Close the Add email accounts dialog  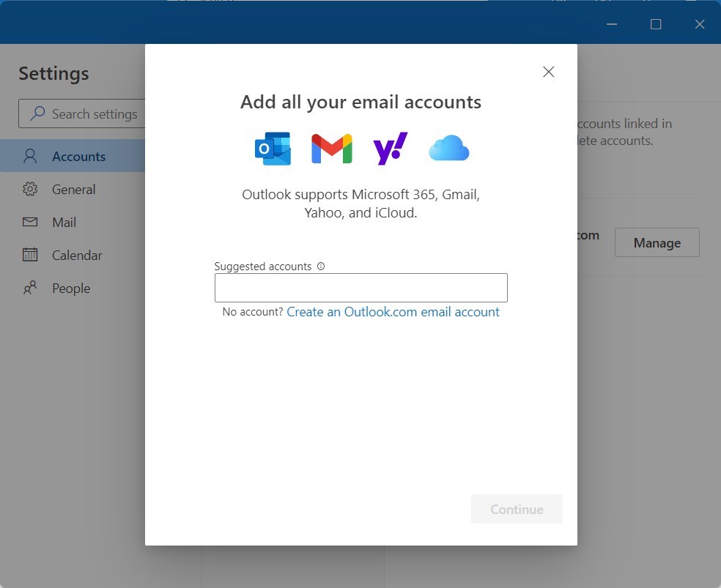(548, 72)
